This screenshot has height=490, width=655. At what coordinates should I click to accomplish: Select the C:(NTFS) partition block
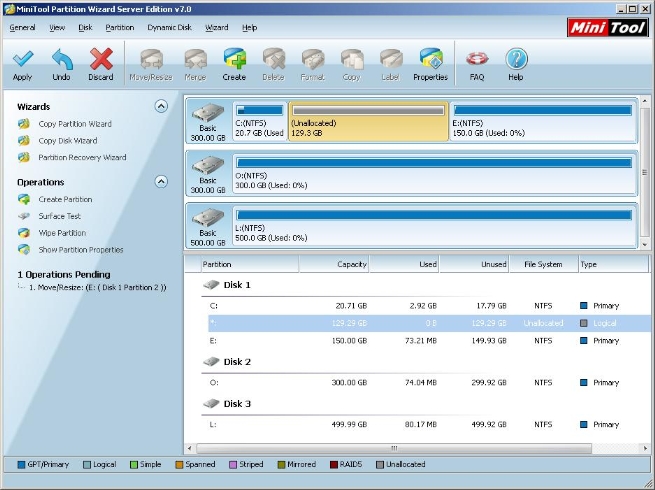pos(259,121)
